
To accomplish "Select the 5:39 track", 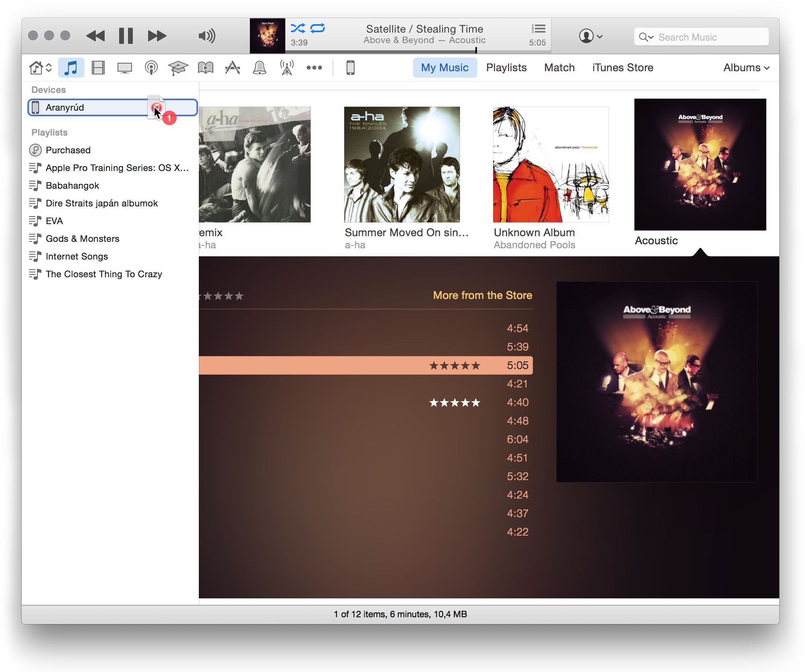I will [366, 347].
